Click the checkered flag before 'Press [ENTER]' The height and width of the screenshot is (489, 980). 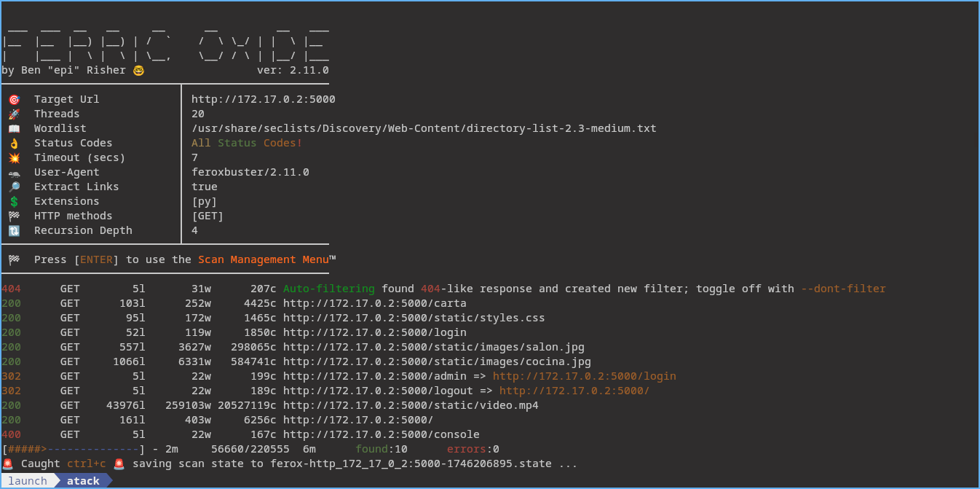pos(14,260)
